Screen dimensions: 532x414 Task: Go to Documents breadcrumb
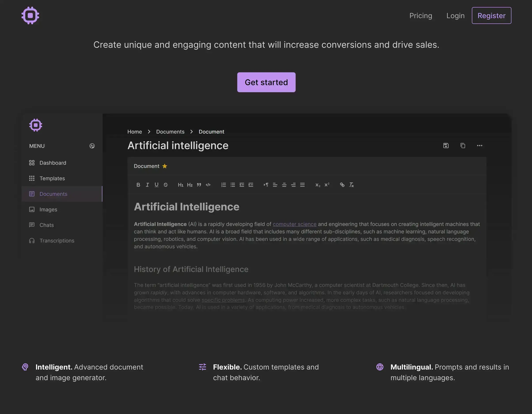click(x=170, y=132)
